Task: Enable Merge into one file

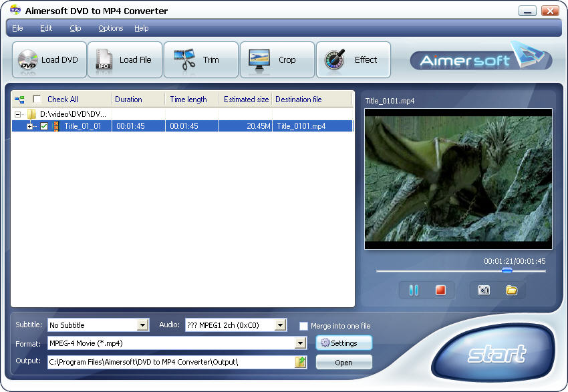Action: [303, 326]
